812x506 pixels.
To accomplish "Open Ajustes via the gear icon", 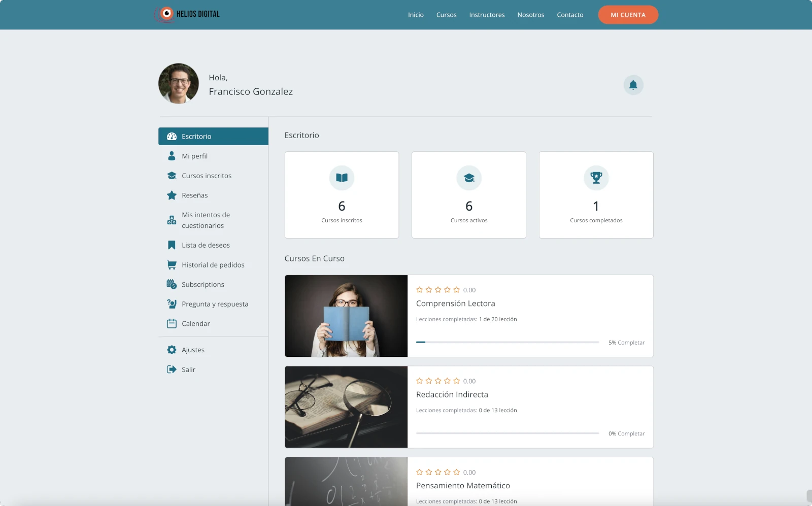I will click(x=172, y=350).
